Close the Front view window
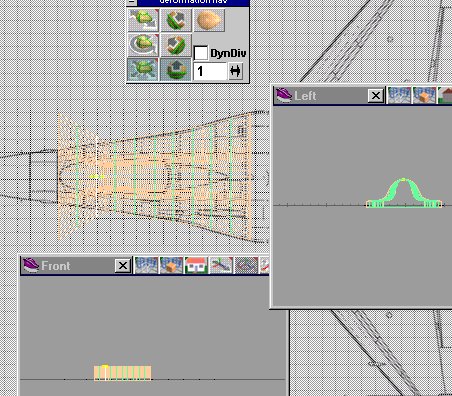 (x=123, y=266)
